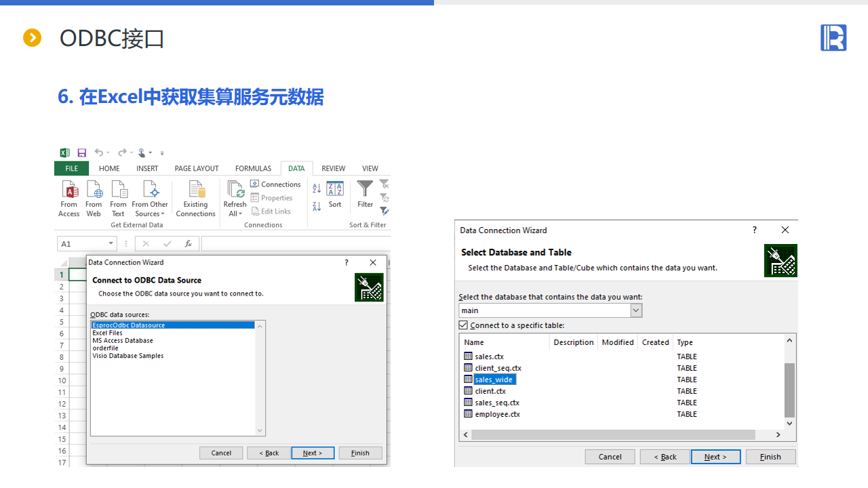Toggle Touch/Mouse Mode icon in quick access toolbar
Viewport: 868px width, 488px height.
142,152
